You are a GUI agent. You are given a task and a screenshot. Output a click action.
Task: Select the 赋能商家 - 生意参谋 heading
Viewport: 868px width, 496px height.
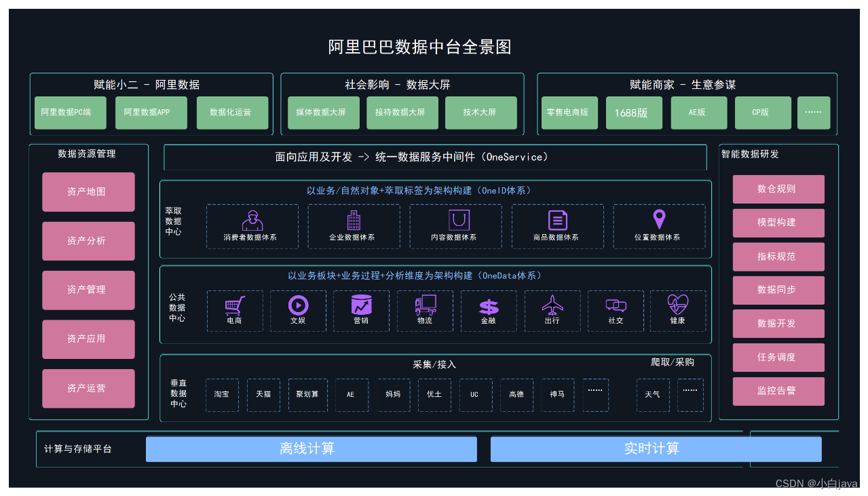(683, 85)
